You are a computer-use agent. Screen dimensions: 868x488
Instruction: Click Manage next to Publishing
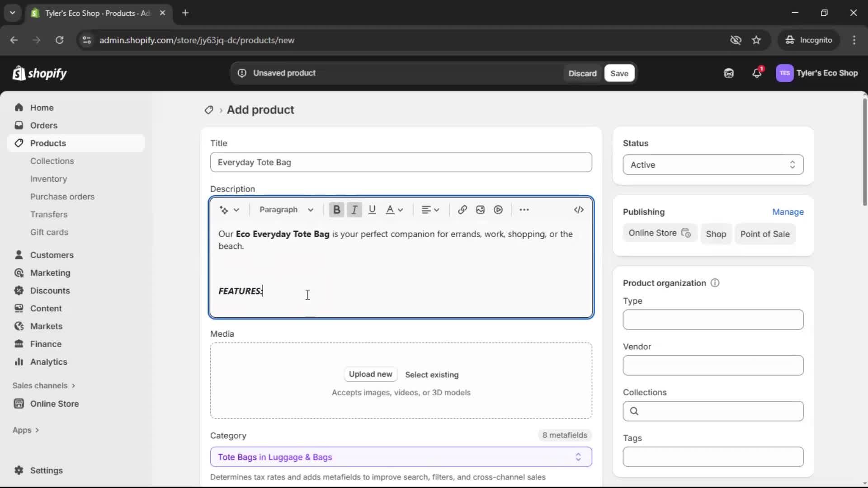point(788,212)
